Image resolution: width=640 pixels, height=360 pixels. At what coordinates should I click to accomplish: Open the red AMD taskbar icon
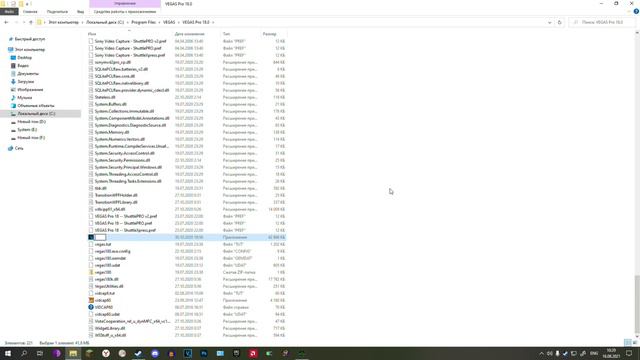pos(253,353)
